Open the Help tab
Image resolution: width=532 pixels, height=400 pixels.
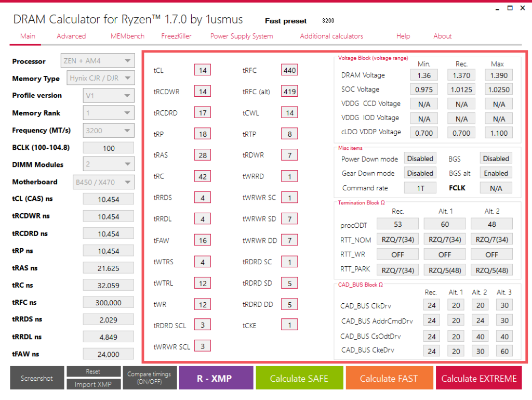pos(403,36)
